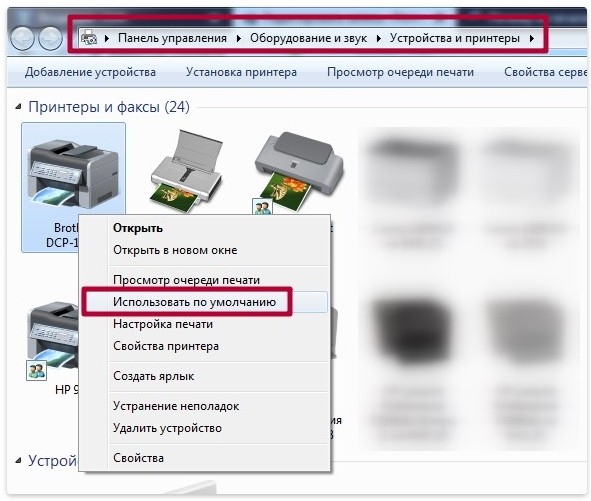
Task: Click the printer icon in address bar
Action: (89, 38)
